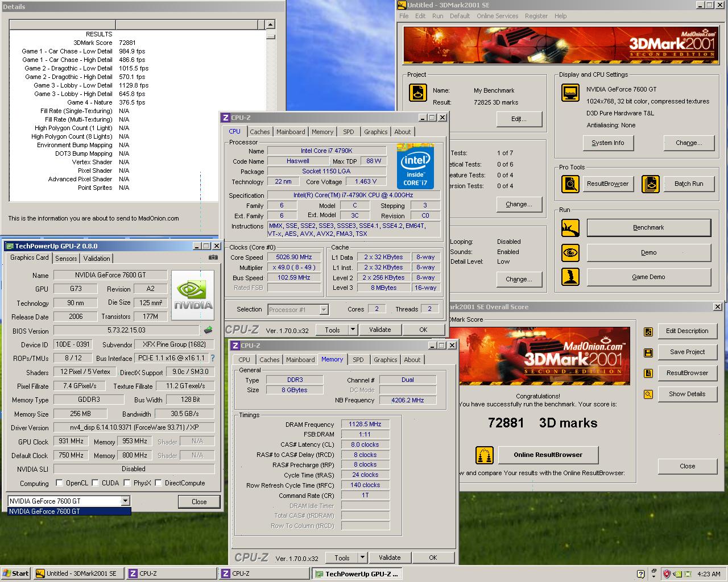Expand the Tools dropdown arrow in CPU-Z Memory window
Image resolution: width=728 pixels, height=582 pixels.
pos(362,558)
